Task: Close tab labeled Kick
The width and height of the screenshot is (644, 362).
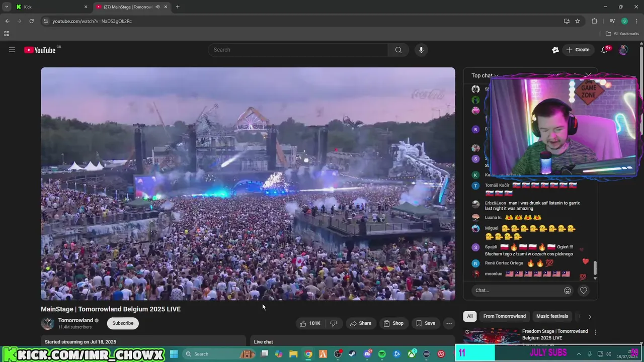Action: [x=86, y=7]
